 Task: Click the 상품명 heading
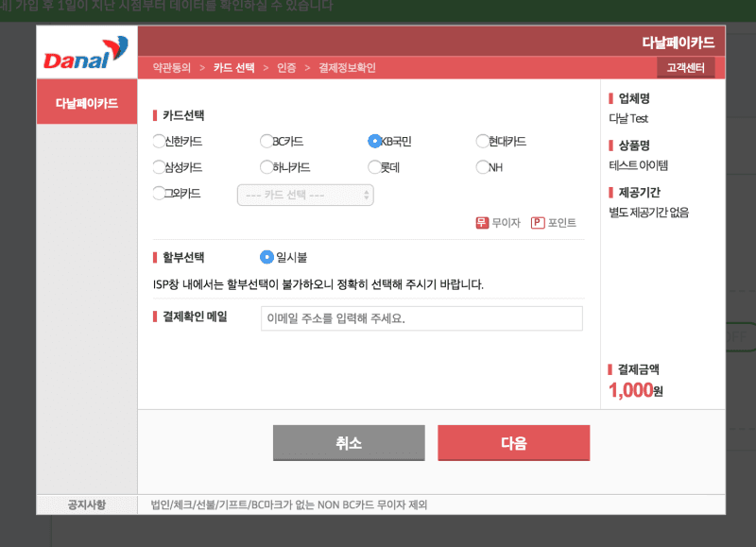(634, 145)
